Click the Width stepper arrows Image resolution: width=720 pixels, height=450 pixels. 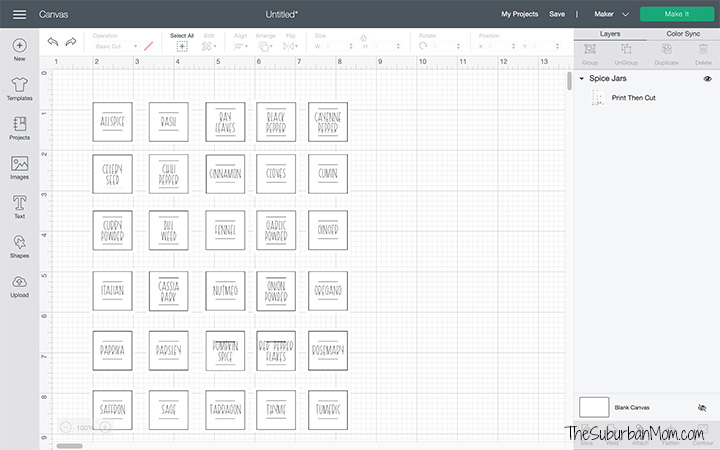point(351,46)
